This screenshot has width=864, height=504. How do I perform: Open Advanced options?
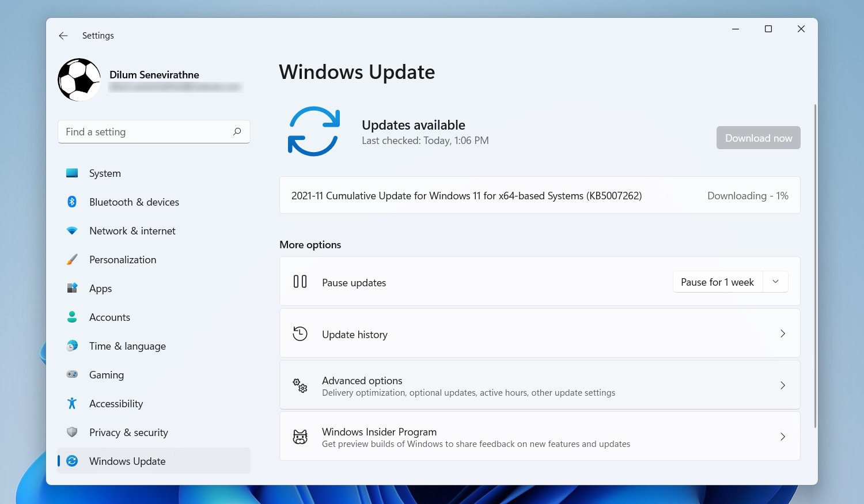point(540,385)
